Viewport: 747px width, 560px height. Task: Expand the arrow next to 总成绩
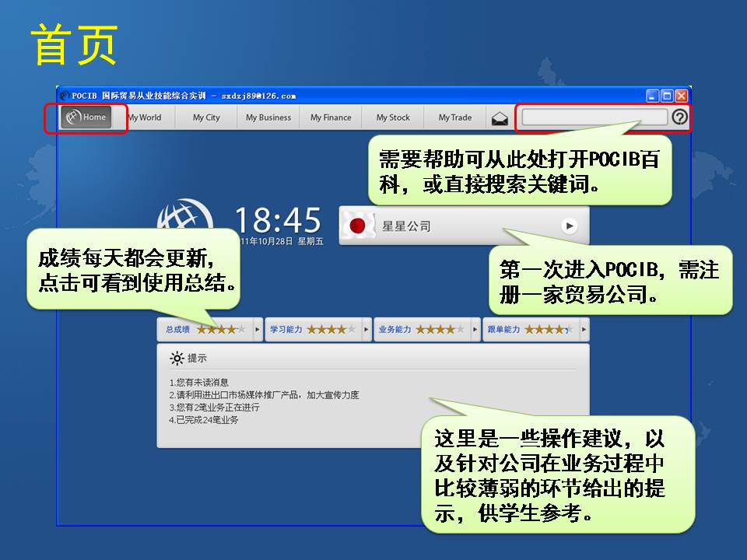click(258, 330)
